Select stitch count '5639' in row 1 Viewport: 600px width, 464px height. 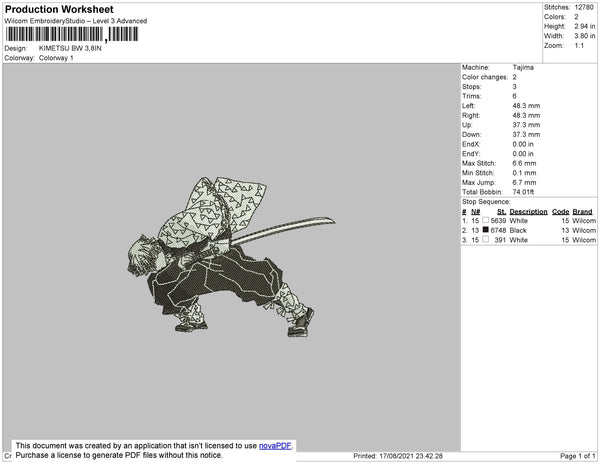[498, 221]
